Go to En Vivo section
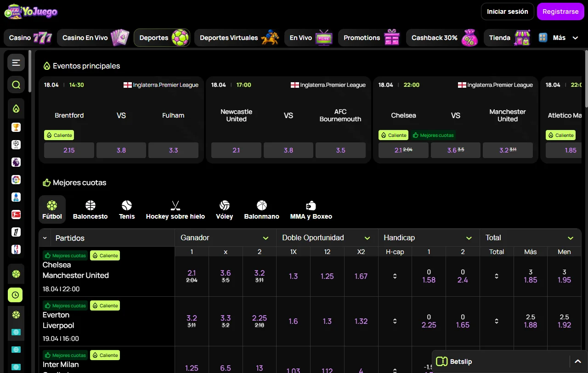The image size is (588, 373). tap(310, 38)
